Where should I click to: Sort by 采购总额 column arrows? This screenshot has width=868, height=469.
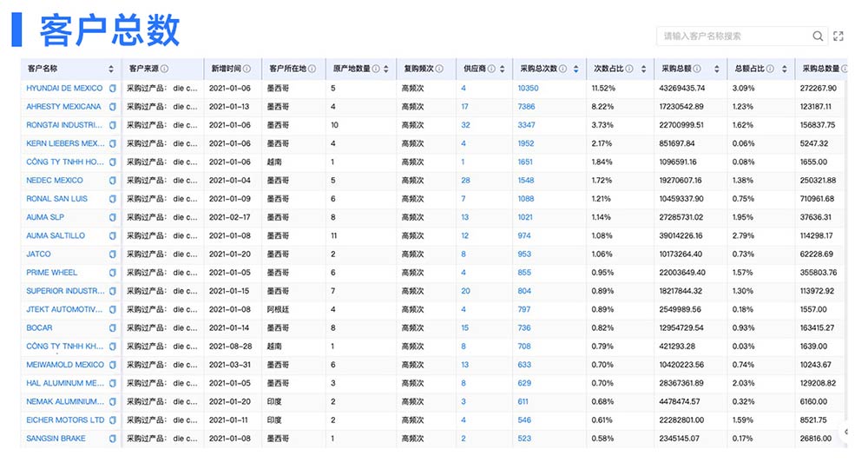pos(716,69)
